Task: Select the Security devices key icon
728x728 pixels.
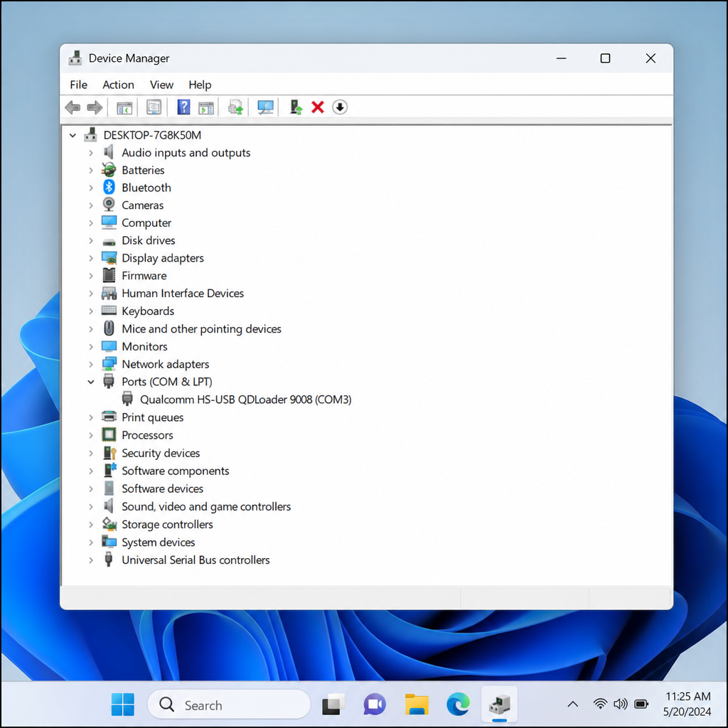Action: tap(109, 453)
